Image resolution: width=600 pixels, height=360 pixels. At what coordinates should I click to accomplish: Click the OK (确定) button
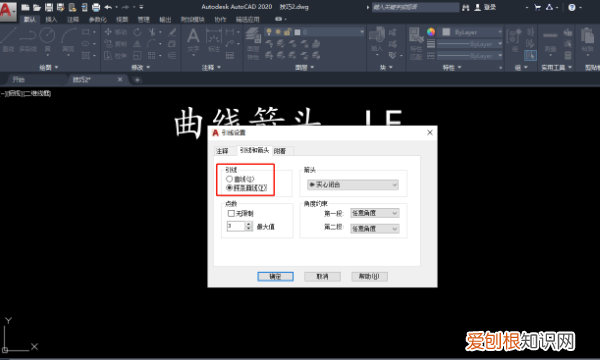click(276, 276)
